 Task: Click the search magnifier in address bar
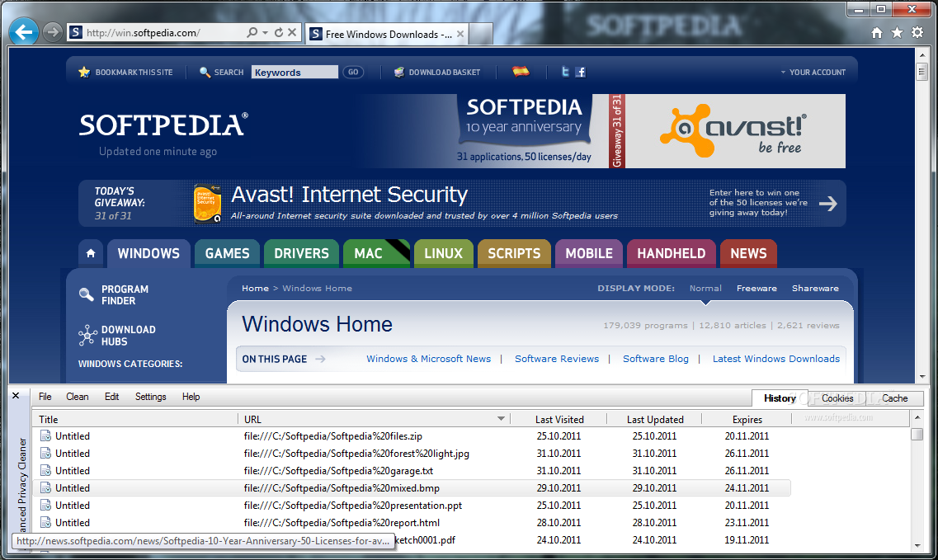(x=252, y=32)
